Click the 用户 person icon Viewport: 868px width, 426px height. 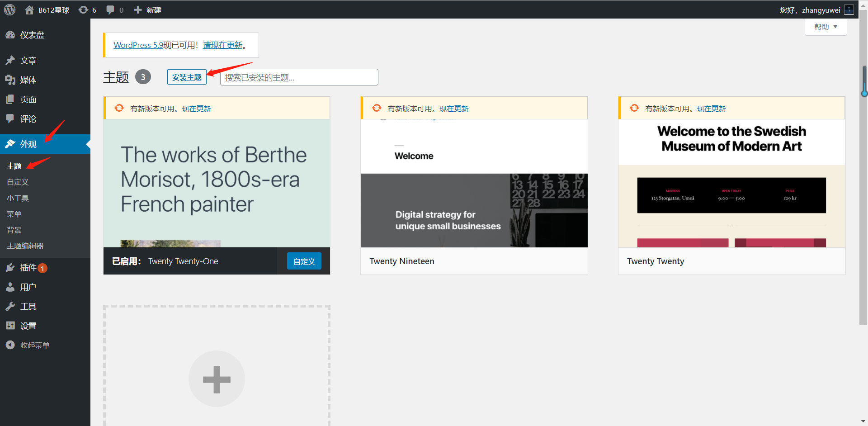[10, 287]
